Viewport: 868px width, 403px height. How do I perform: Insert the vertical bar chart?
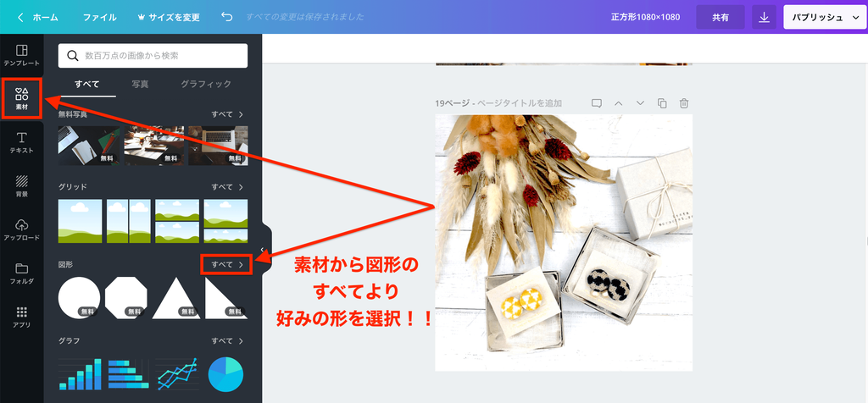click(81, 374)
